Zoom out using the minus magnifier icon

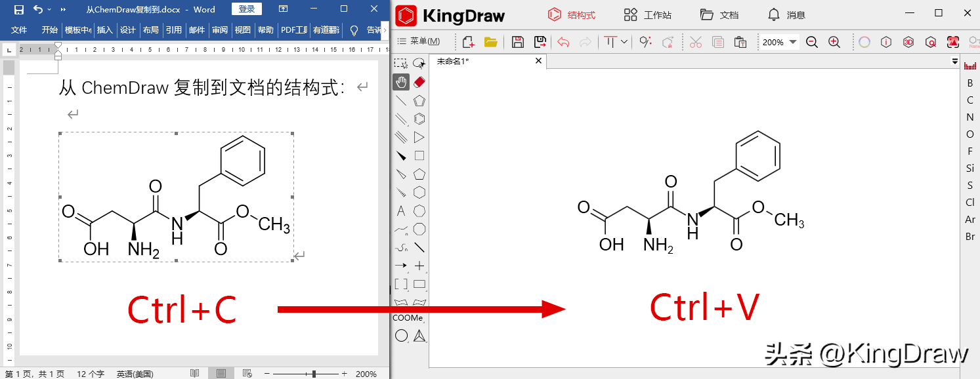tap(812, 42)
